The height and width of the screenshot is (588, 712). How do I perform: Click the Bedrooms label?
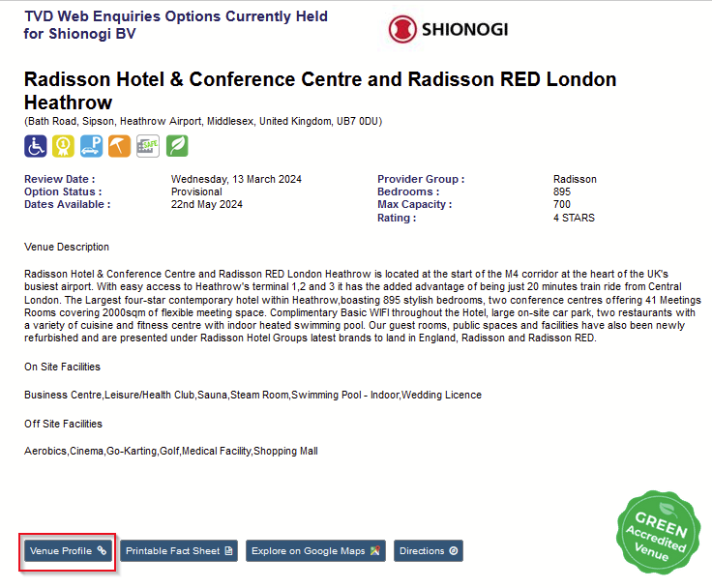pos(408,191)
